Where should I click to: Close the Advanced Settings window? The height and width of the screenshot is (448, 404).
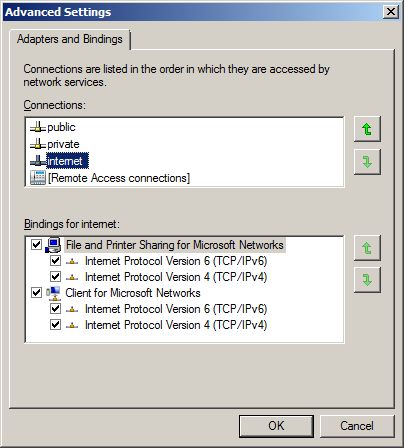click(x=390, y=12)
